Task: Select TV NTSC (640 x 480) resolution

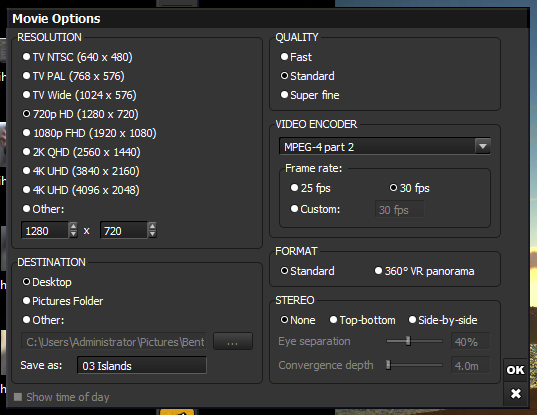Action: pyautogui.click(x=77, y=57)
